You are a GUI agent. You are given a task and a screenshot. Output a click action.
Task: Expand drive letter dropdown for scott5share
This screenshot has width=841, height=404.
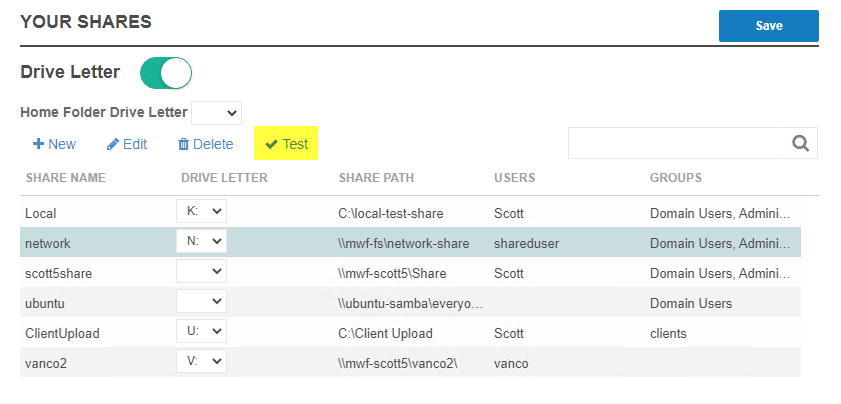[x=201, y=271]
